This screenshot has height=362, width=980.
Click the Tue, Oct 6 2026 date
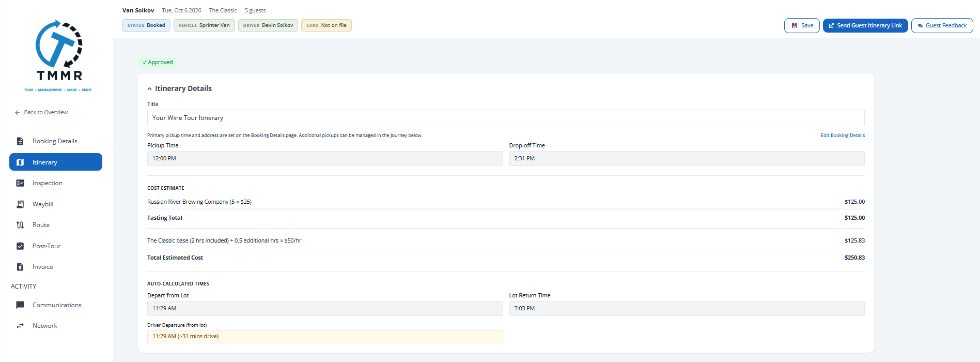coord(182,10)
